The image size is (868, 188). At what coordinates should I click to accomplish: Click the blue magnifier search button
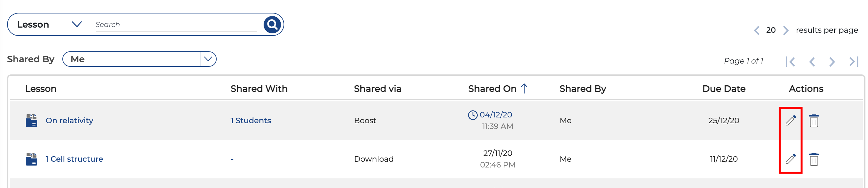coord(272,25)
